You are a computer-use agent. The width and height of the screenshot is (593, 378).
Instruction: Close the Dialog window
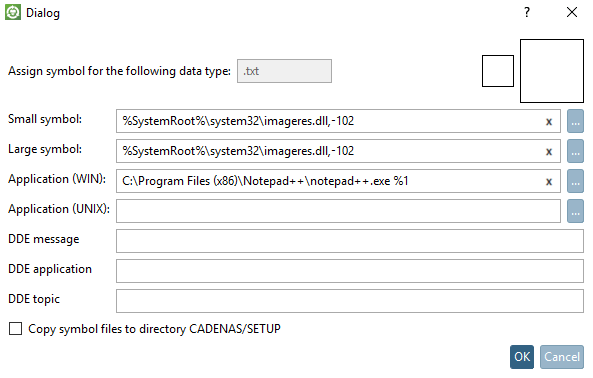tap(572, 12)
